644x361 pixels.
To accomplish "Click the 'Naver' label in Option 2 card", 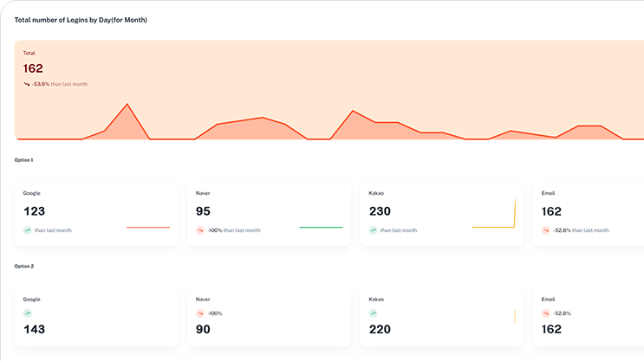I will tap(203, 299).
